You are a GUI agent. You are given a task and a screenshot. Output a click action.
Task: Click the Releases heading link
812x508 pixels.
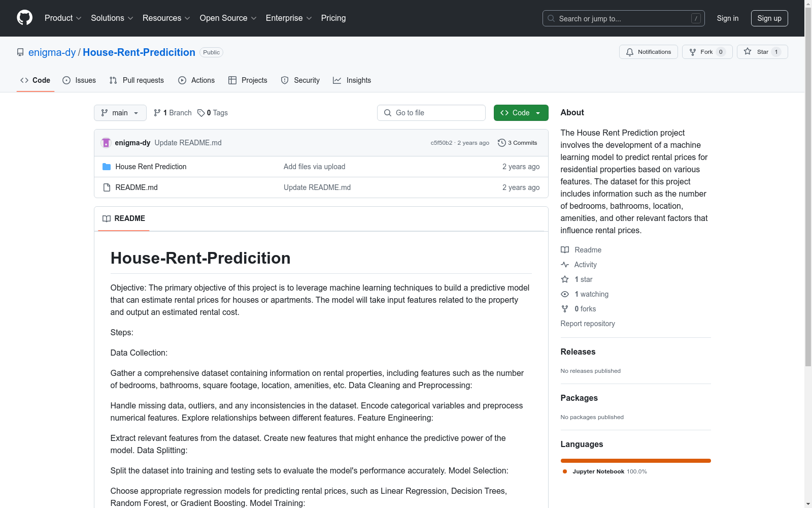pyautogui.click(x=578, y=352)
